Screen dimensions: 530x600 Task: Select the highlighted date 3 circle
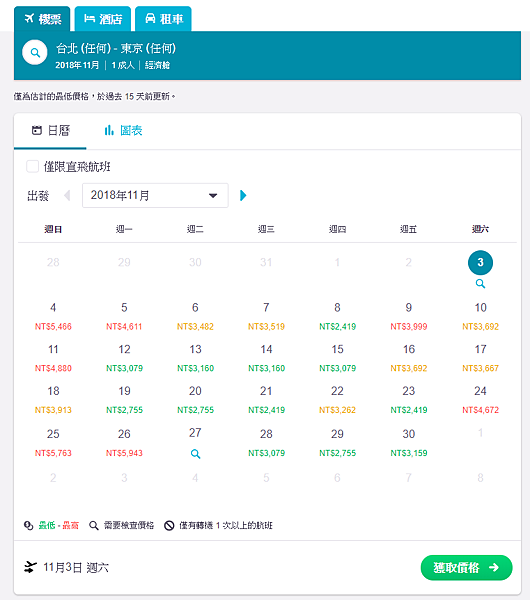[x=480, y=262]
